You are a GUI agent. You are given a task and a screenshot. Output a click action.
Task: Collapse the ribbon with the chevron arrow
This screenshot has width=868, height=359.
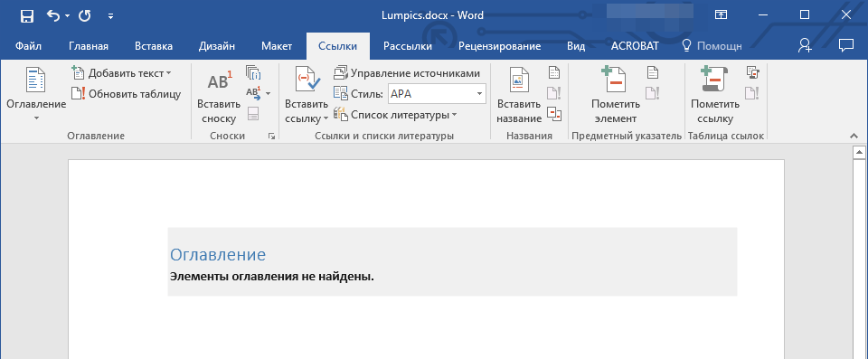click(853, 136)
